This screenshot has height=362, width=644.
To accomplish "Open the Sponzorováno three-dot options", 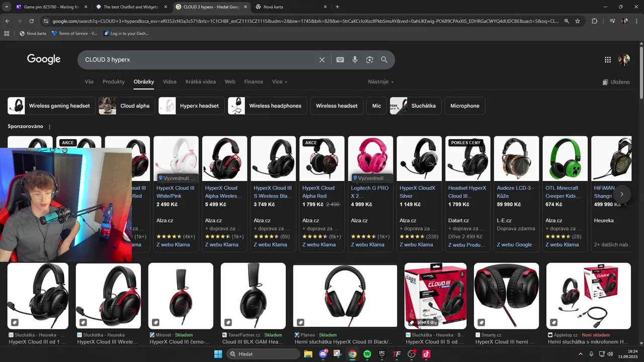I will pos(49,127).
